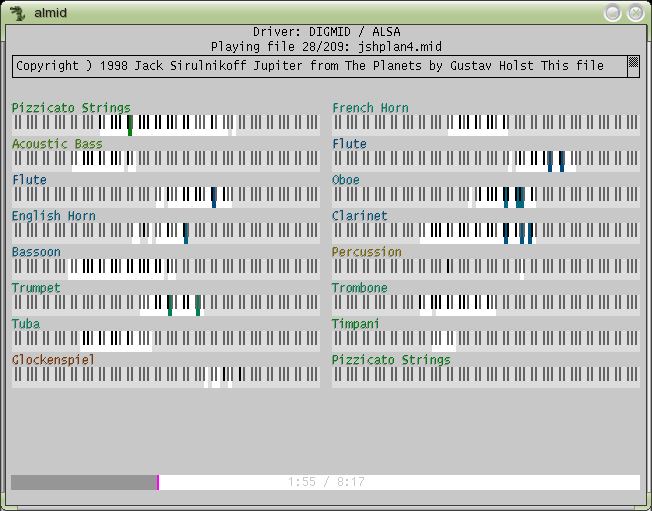The width and height of the screenshot is (652, 511).
Task: Select the Oboe channel label
Action: 346,180
